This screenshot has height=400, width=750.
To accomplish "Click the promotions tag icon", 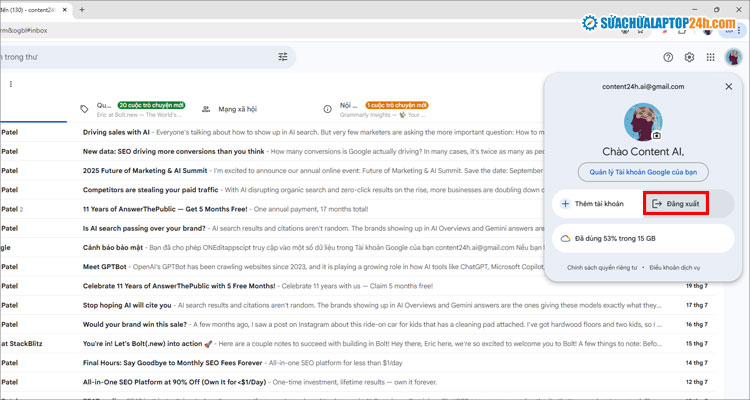I will tap(84, 109).
